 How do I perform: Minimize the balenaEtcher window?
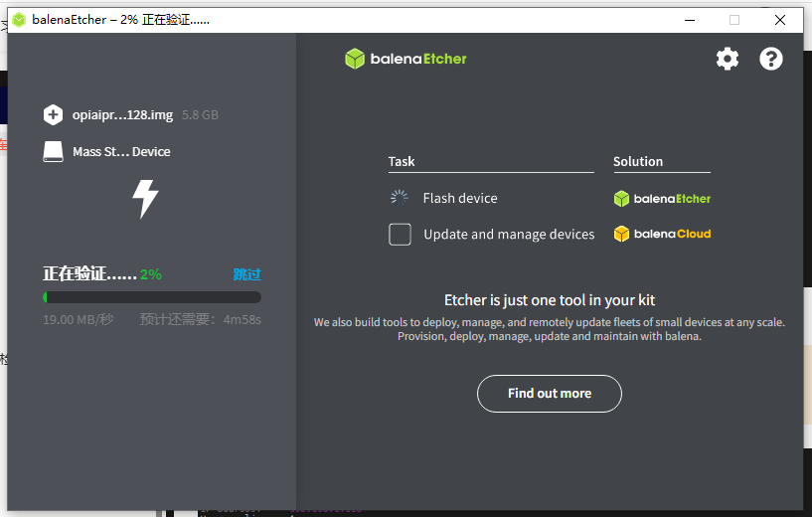[690, 20]
